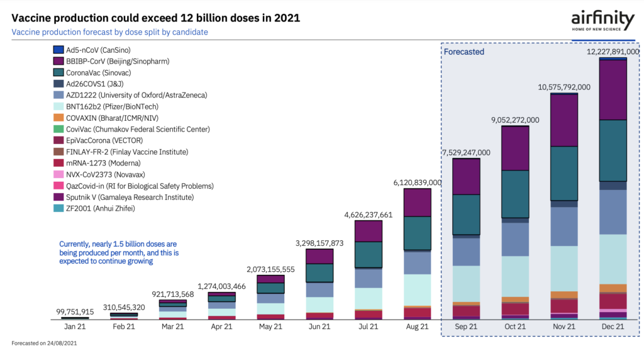
Task: Click the 'Apr 21' axis label
Action: point(221,326)
